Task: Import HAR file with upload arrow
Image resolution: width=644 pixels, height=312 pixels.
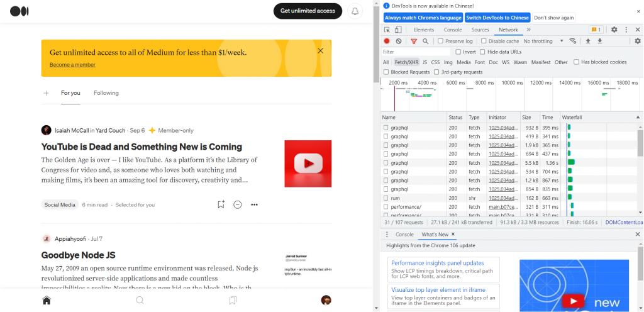Action: tap(588, 41)
